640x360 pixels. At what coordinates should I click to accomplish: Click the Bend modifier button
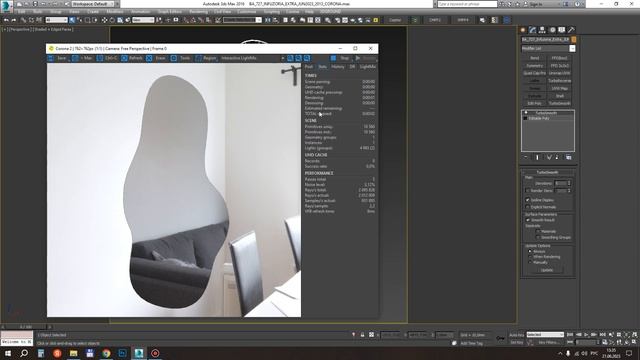(534, 58)
